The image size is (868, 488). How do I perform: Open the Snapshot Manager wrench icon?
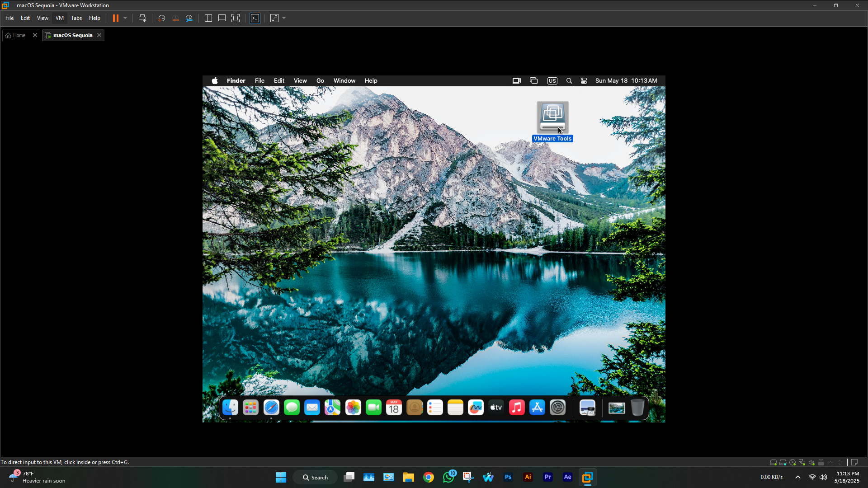(x=189, y=18)
